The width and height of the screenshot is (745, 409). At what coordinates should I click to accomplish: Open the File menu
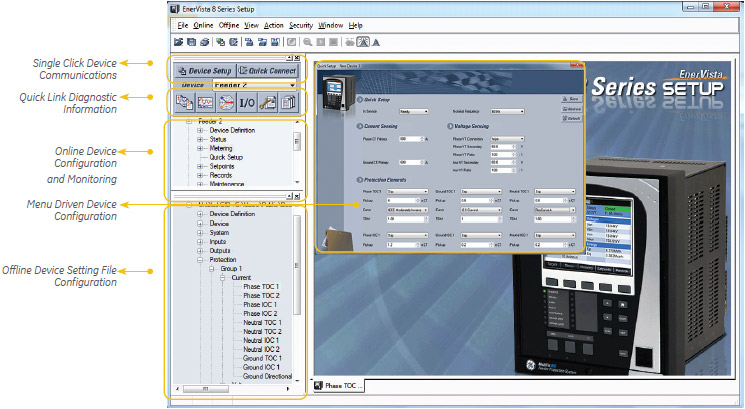pos(183,25)
